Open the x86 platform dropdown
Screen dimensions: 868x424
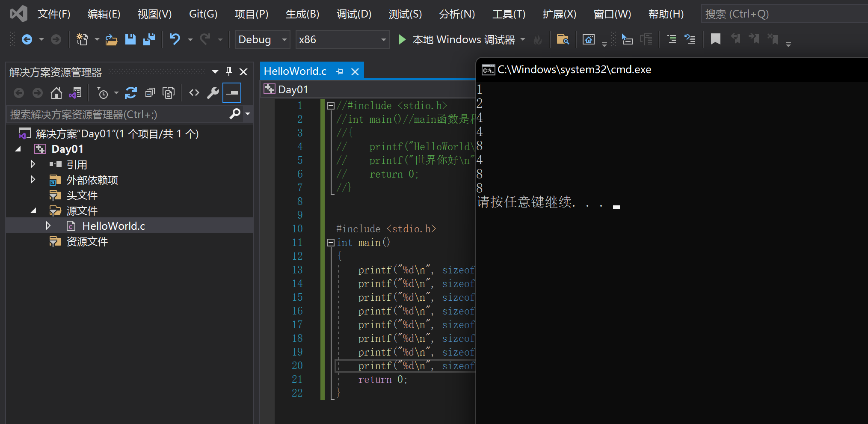342,40
